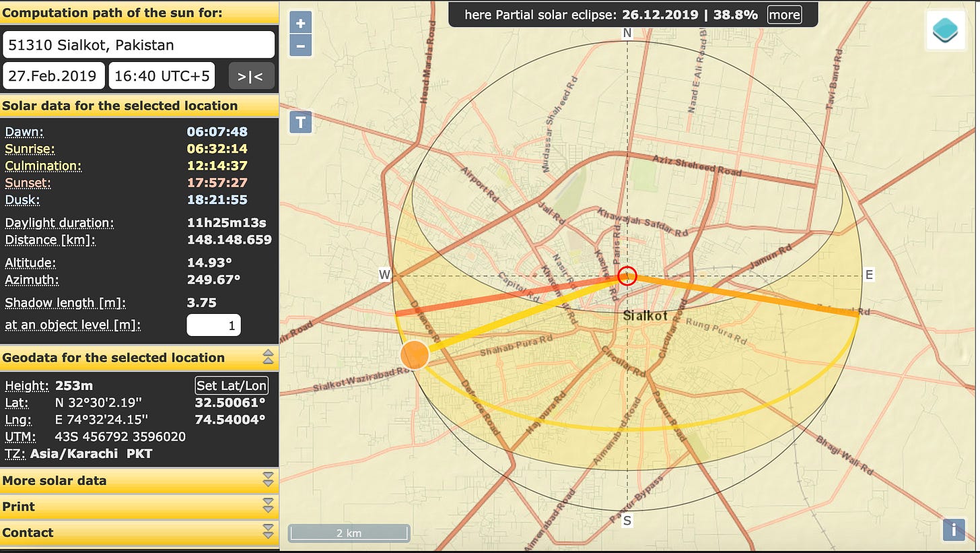Click the Aziz Shaheed Road map label

(697, 165)
